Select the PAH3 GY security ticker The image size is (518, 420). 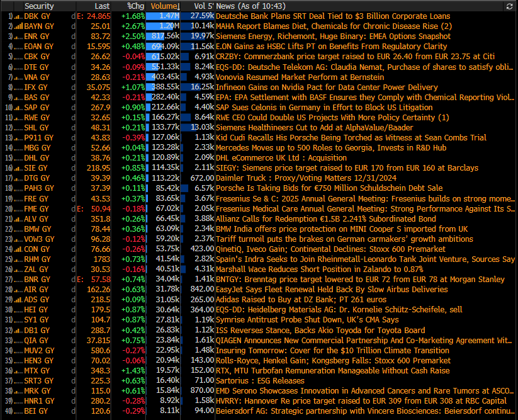39,188
